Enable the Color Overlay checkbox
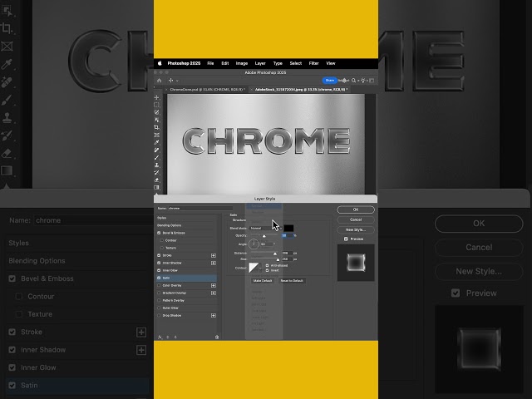This screenshot has height=399, width=532. click(x=159, y=285)
